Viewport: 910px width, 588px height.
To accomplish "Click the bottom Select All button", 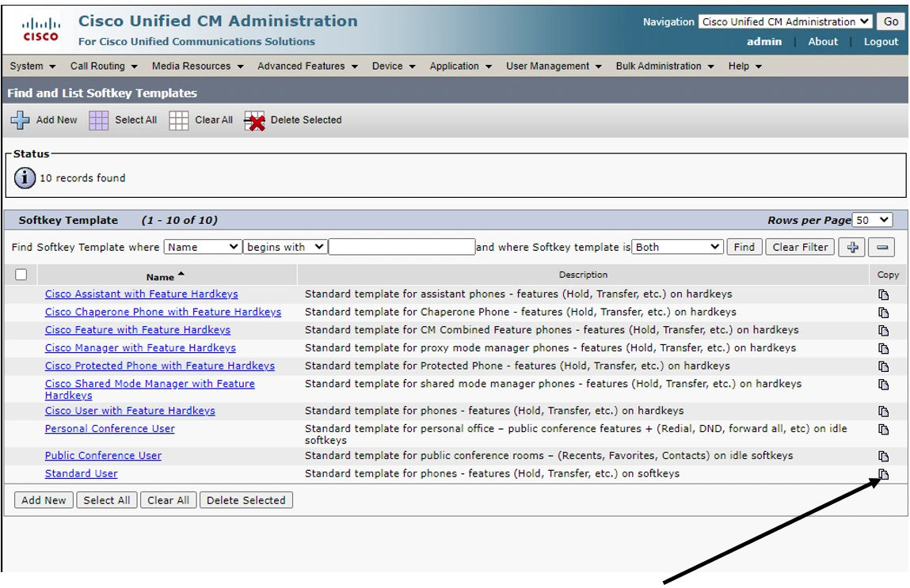I will pyautogui.click(x=107, y=500).
